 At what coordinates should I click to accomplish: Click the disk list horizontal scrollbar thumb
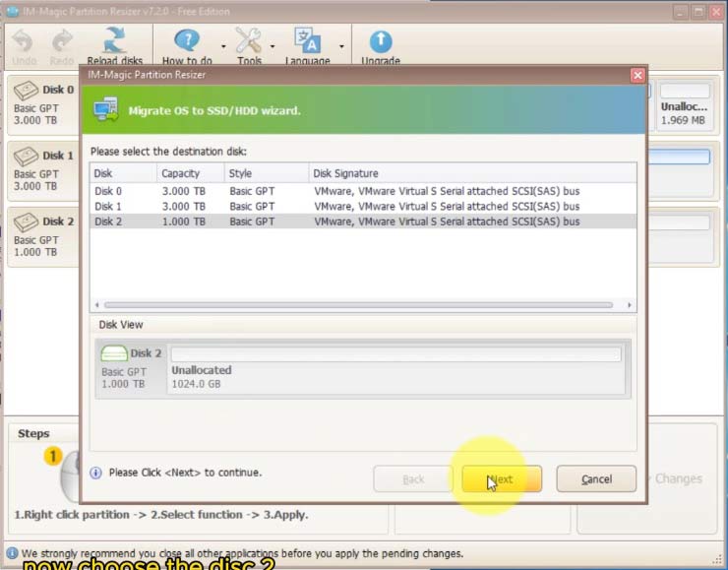point(358,305)
